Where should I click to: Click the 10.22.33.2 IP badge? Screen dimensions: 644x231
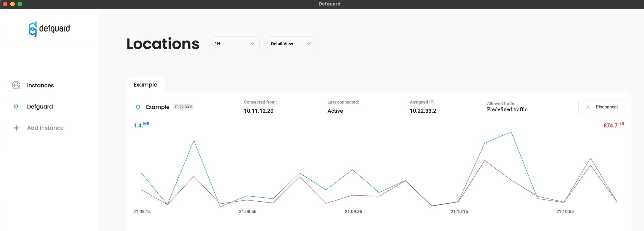(183, 107)
